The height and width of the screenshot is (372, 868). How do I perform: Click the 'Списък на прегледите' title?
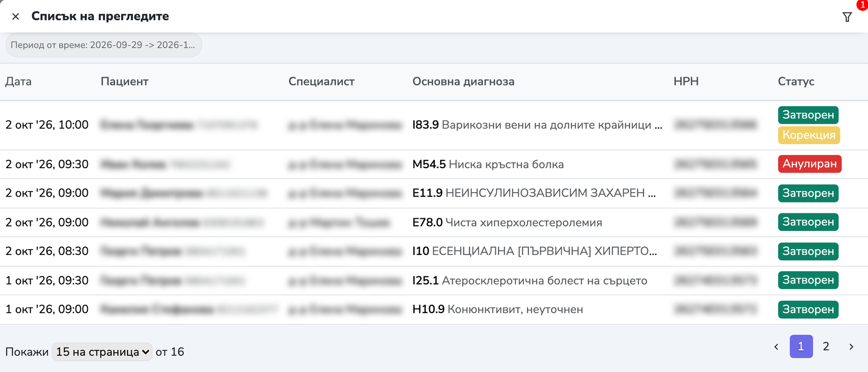click(100, 16)
